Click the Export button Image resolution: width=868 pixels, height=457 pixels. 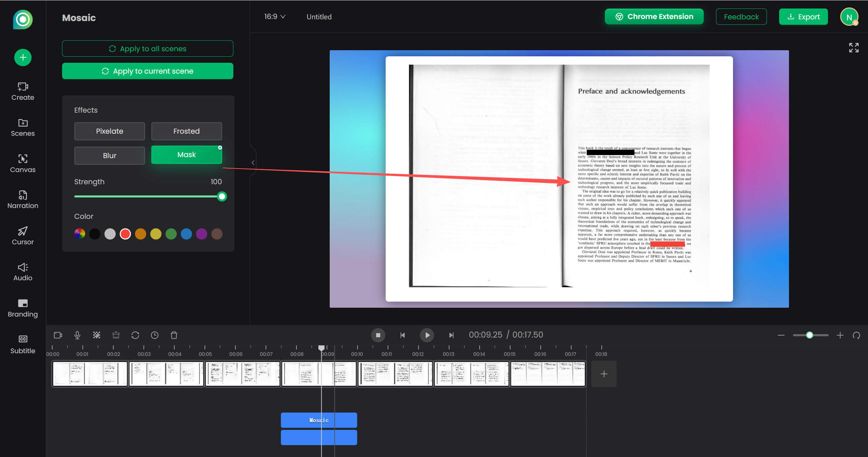pyautogui.click(x=803, y=16)
